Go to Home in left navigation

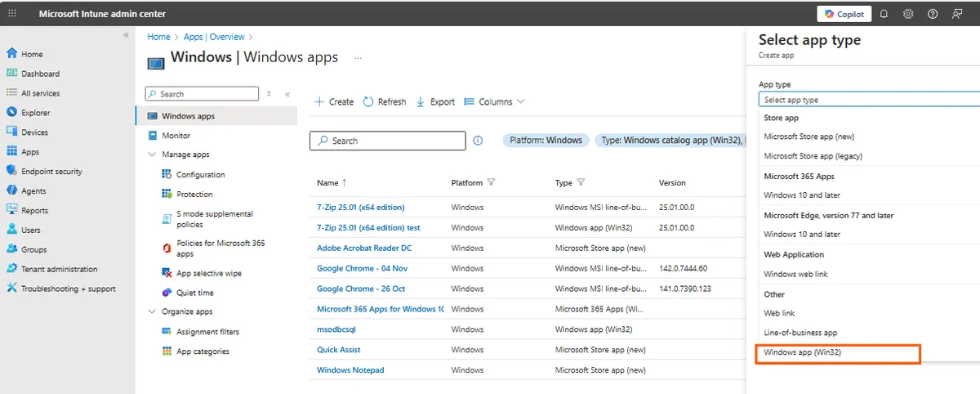tap(32, 54)
